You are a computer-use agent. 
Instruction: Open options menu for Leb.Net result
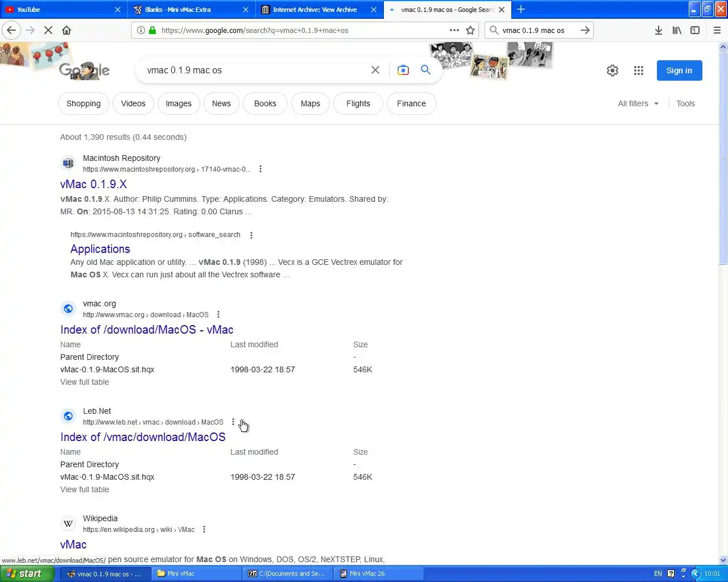(x=233, y=422)
